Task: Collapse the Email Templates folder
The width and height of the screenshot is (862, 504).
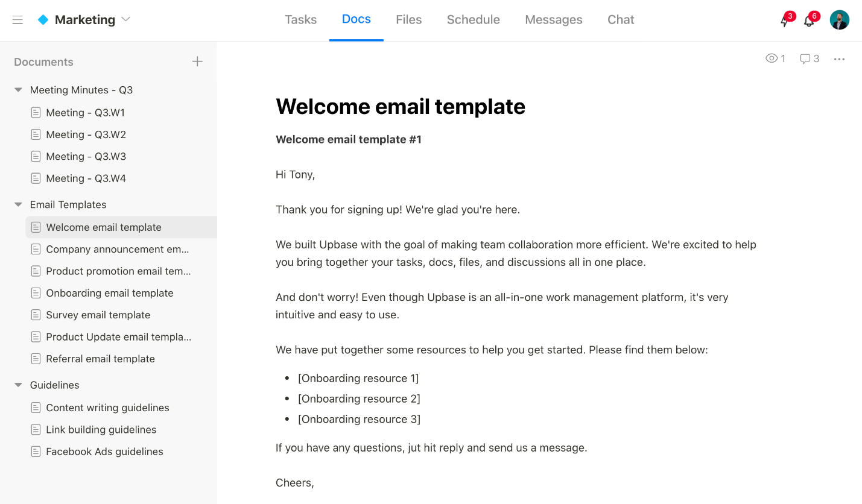Action: pyautogui.click(x=18, y=204)
